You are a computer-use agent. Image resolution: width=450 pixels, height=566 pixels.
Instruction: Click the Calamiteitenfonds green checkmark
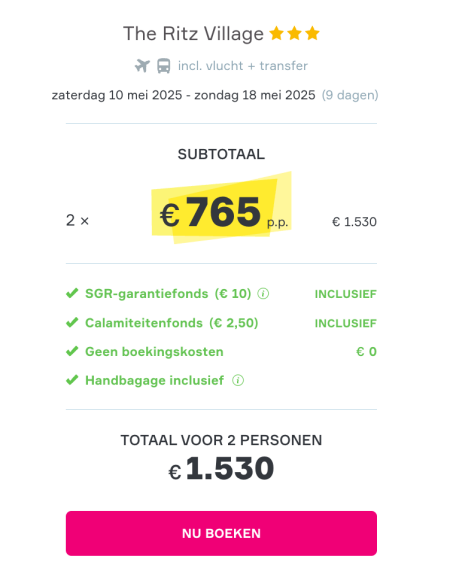click(x=72, y=322)
